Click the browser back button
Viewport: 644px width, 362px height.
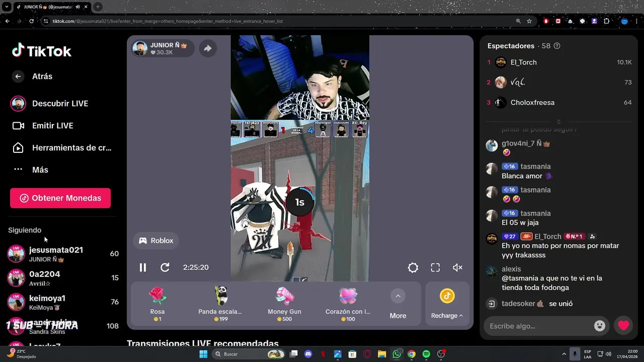pos(7,21)
